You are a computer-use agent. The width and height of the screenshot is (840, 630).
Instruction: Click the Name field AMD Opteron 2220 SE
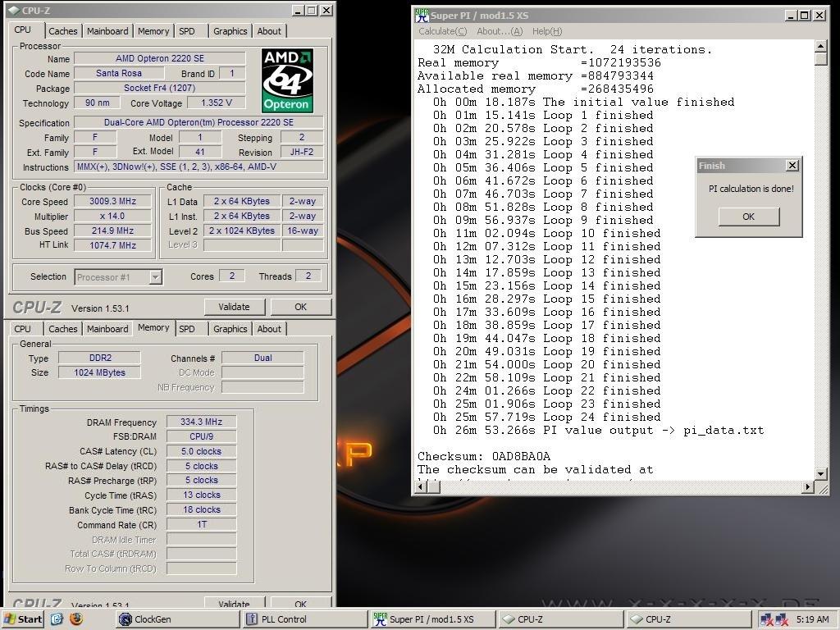pos(160,58)
